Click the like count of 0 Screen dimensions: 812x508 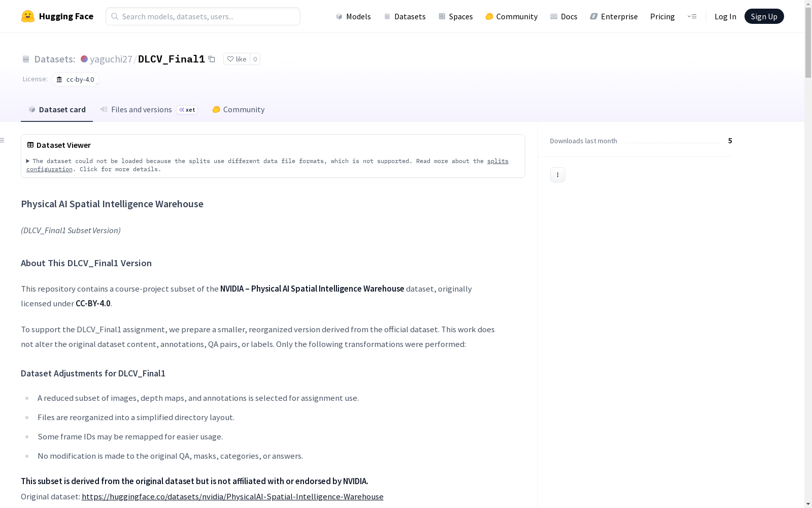255,59
